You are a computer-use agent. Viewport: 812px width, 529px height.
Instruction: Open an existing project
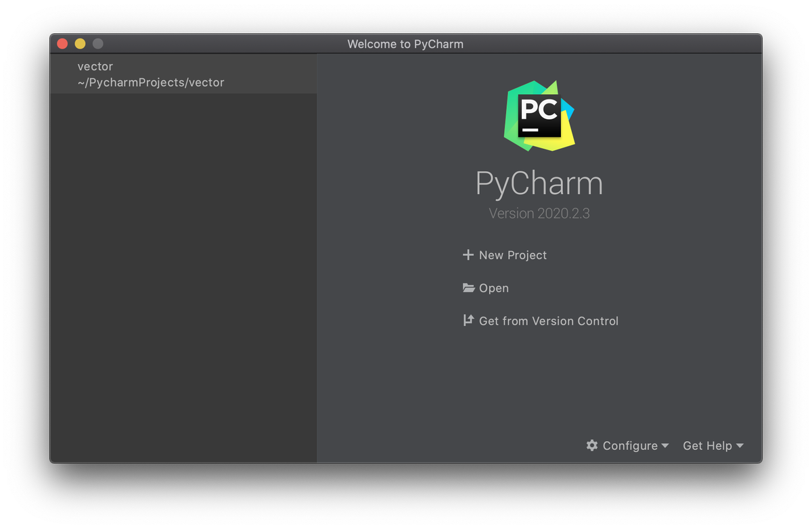click(486, 288)
